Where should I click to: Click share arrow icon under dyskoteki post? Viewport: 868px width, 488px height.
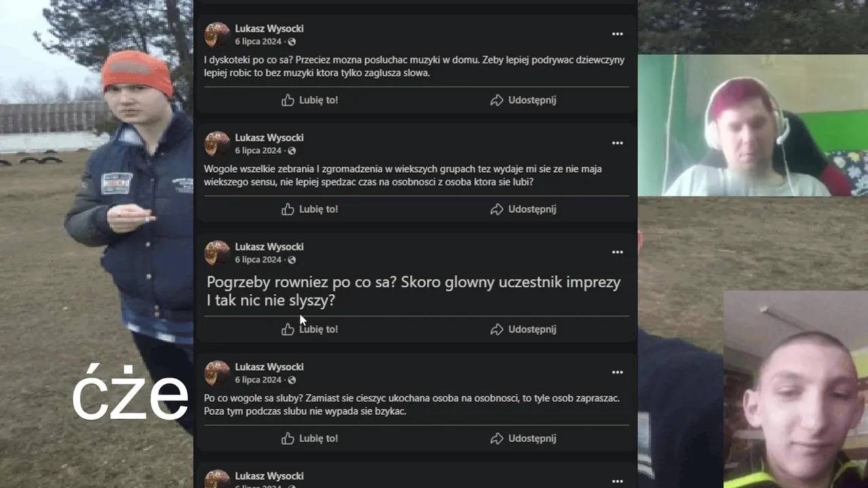click(496, 100)
